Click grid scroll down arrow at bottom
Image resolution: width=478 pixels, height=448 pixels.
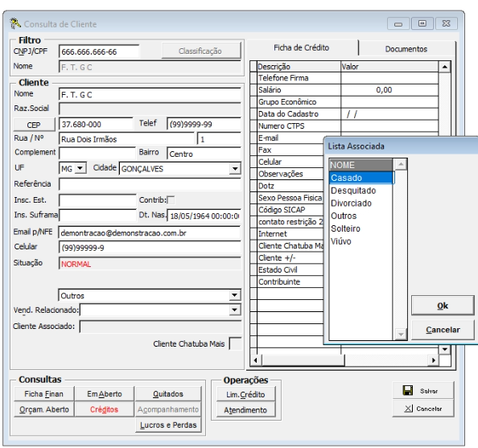pos(445,349)
